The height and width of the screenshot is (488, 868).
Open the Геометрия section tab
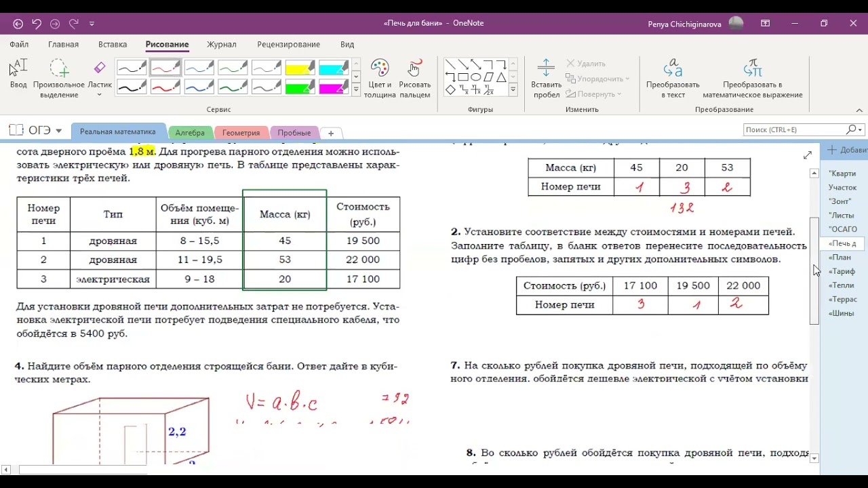coord(241,133)
